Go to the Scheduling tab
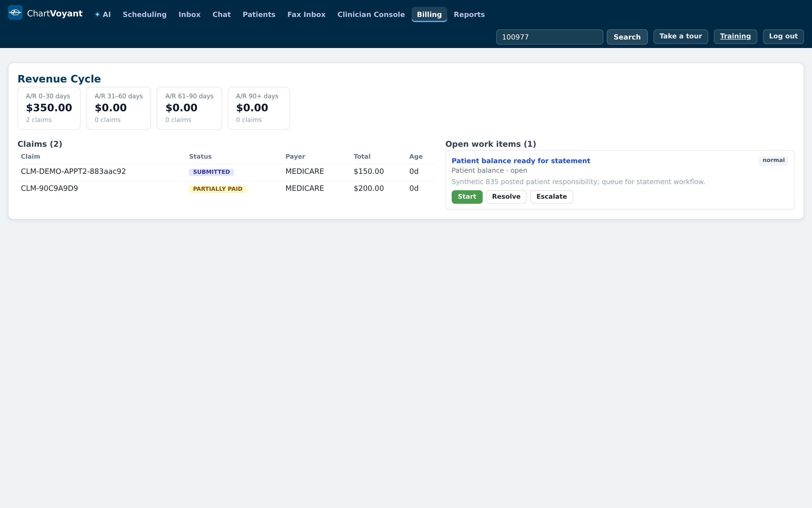 coord(145,14)
